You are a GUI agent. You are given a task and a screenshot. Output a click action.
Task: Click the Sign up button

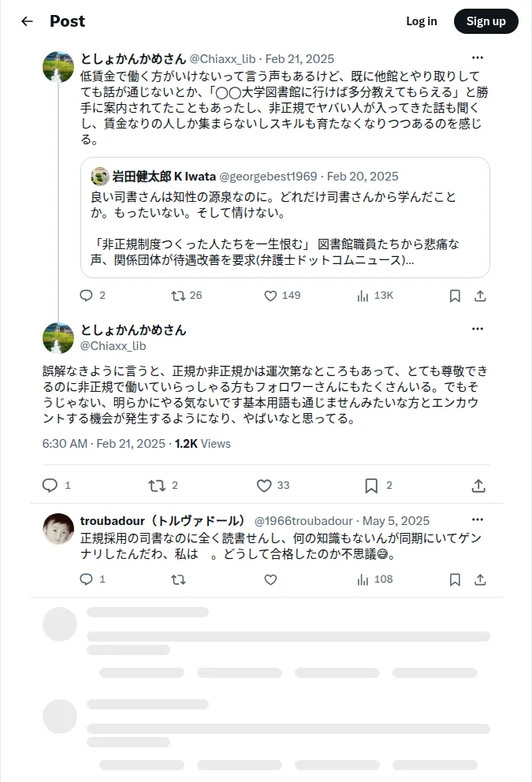[x=486, y=21]
